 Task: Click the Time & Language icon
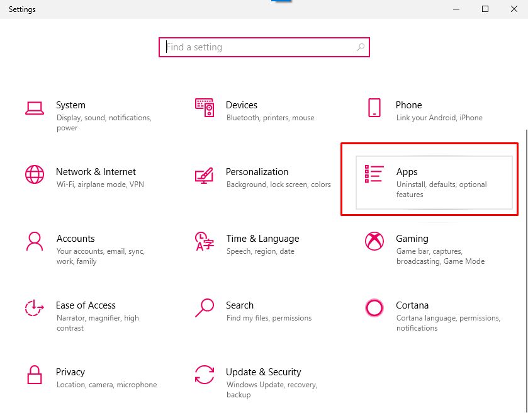tap(205, 241)
